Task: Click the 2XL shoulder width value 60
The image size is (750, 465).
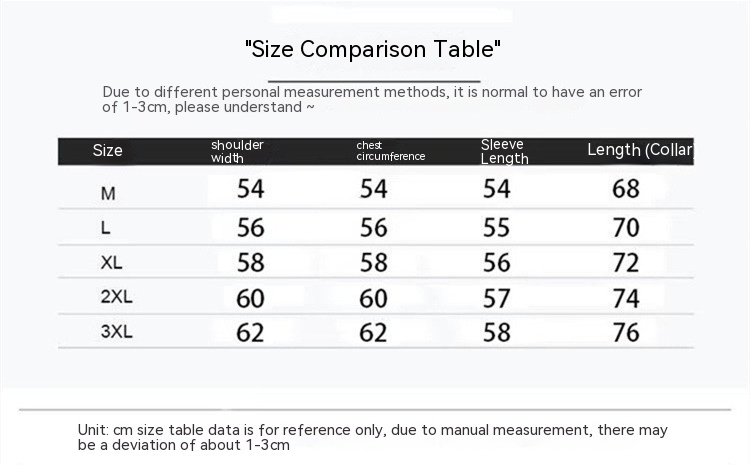Action: [x=250, y=298]
